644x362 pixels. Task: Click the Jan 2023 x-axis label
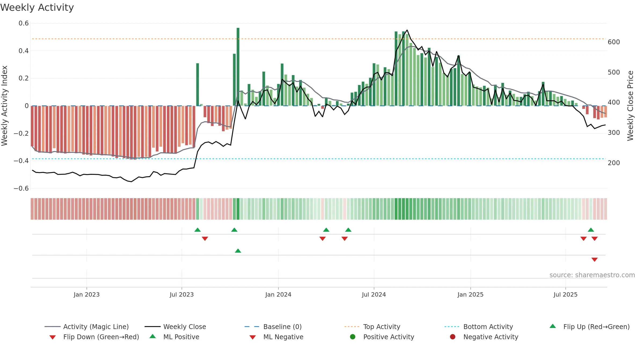point(87,294)
